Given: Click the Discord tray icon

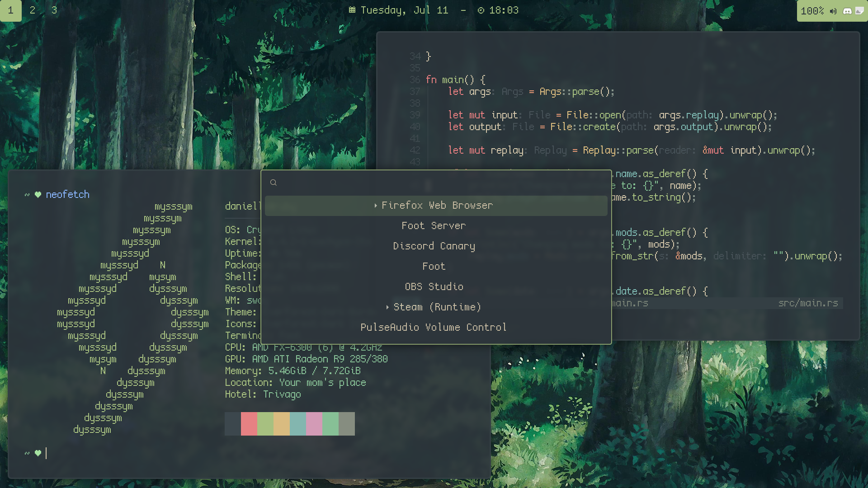Looking at the screenshot, I should pos(847,11).
